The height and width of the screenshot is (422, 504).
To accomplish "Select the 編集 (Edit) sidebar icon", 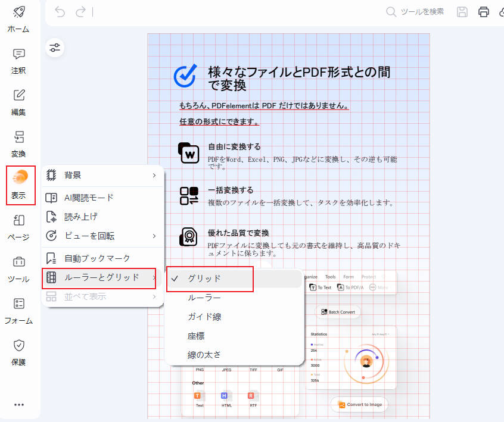I will tap(18, 102).
